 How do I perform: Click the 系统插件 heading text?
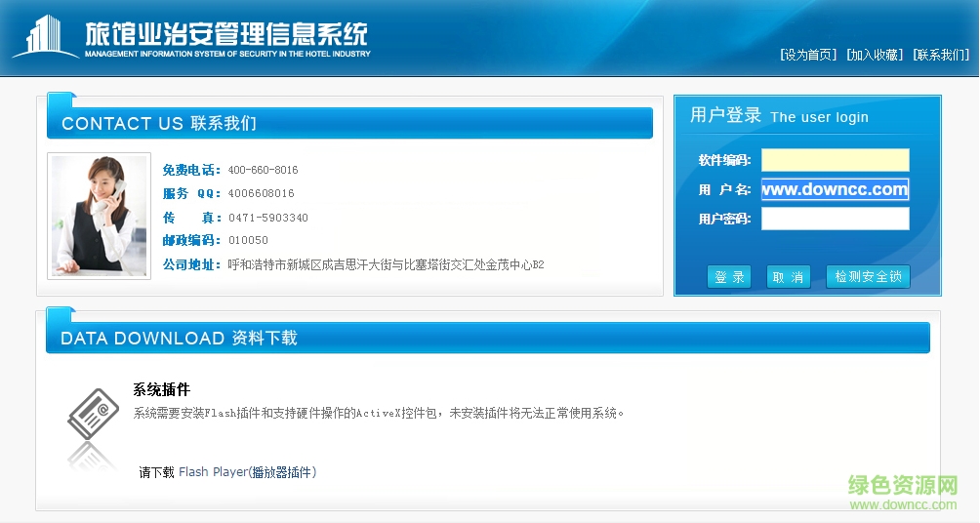click(161, 390)
